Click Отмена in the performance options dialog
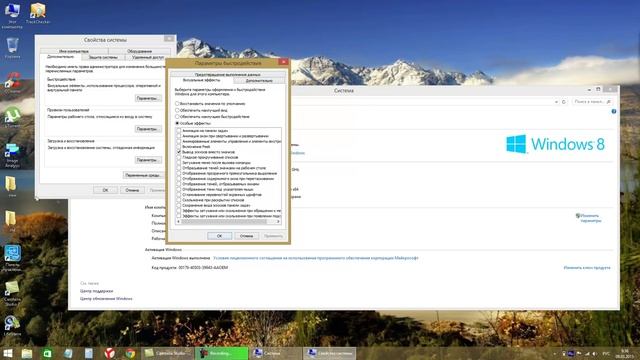This screenshot has width=640, height=360. 247,236
